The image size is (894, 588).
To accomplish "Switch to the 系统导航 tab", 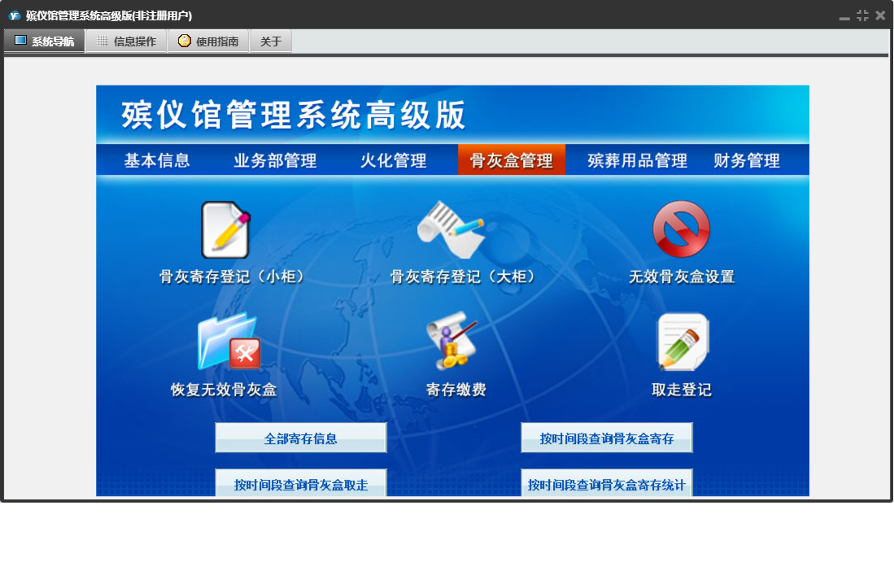I will coord(45,41).
